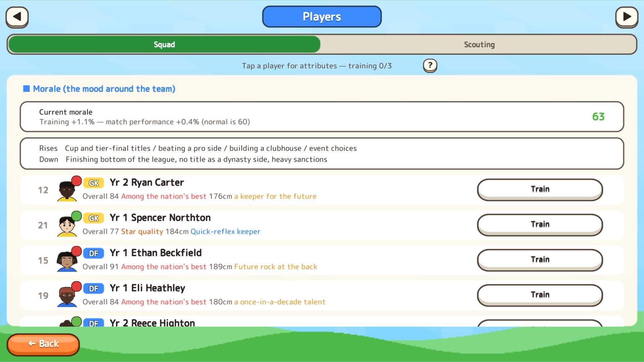The width and height of the screenshot is (644, 362).
Task: Tap Ryan Carter's avatar portrait
Action: 67,190
